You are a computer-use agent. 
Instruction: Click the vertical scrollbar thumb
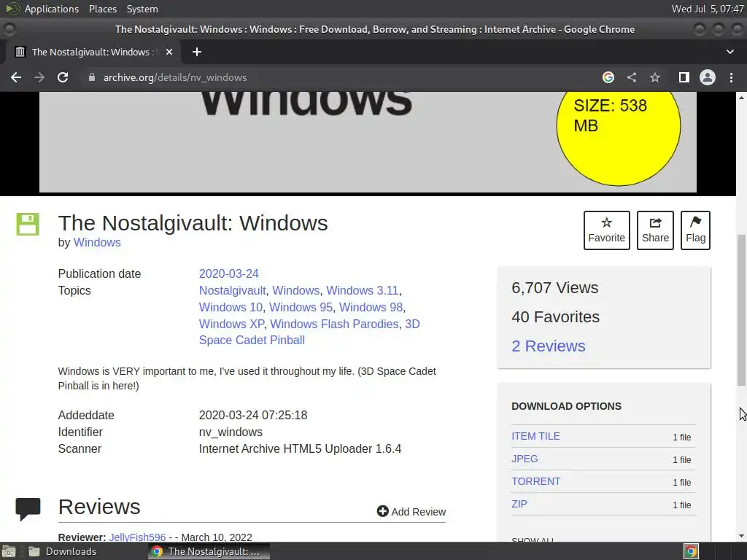point(741,309)
